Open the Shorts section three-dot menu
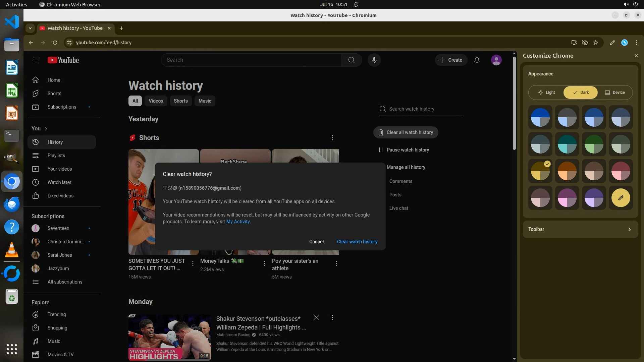Image resolution: width=644 pixels, height=362 pixels. [332, 138]
